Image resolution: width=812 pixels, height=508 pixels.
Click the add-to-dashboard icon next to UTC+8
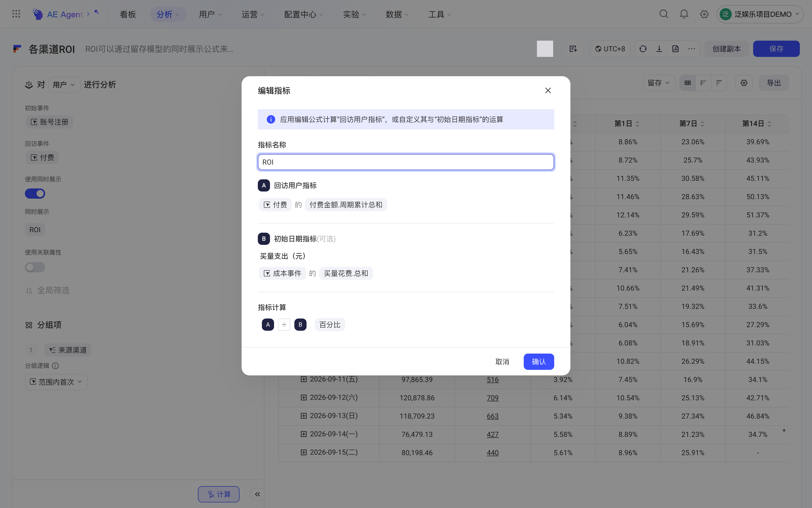[573, 49]
